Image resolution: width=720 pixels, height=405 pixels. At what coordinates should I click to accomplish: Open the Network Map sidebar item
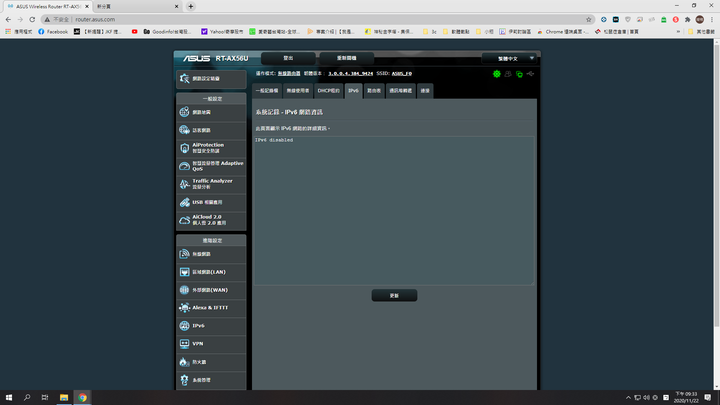(x=211, y=112)
